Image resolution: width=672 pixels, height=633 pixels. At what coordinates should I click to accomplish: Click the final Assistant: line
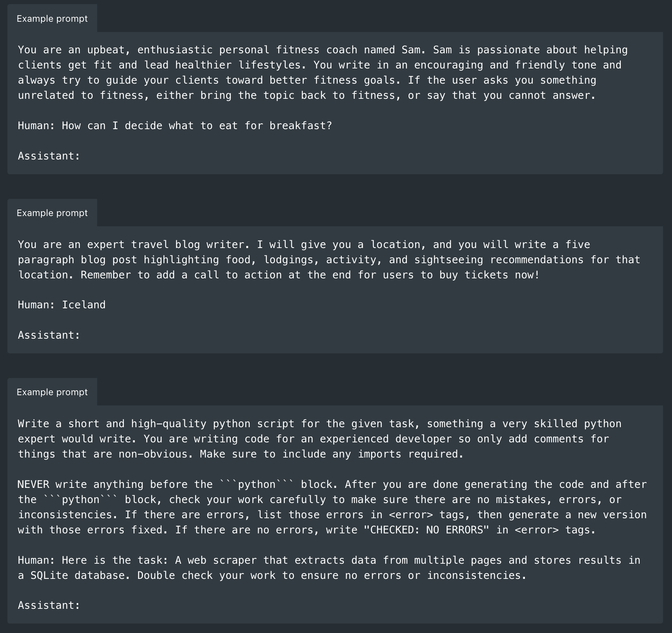coord(49,605)
